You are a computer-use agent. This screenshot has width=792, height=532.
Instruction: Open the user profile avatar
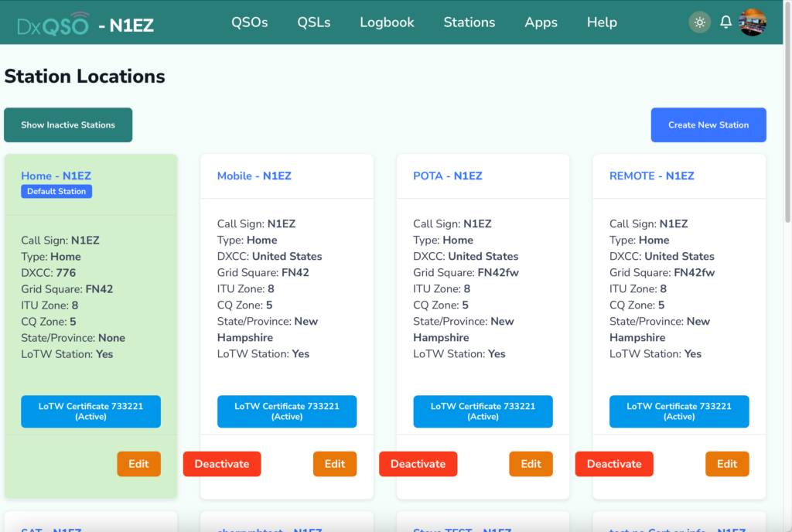tap(753, 22)
